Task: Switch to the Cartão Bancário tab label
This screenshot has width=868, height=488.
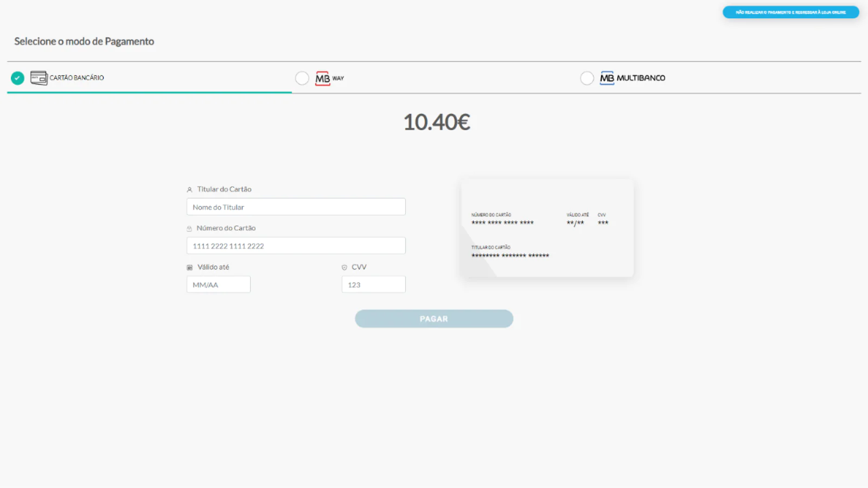Action: click(76, 78)
